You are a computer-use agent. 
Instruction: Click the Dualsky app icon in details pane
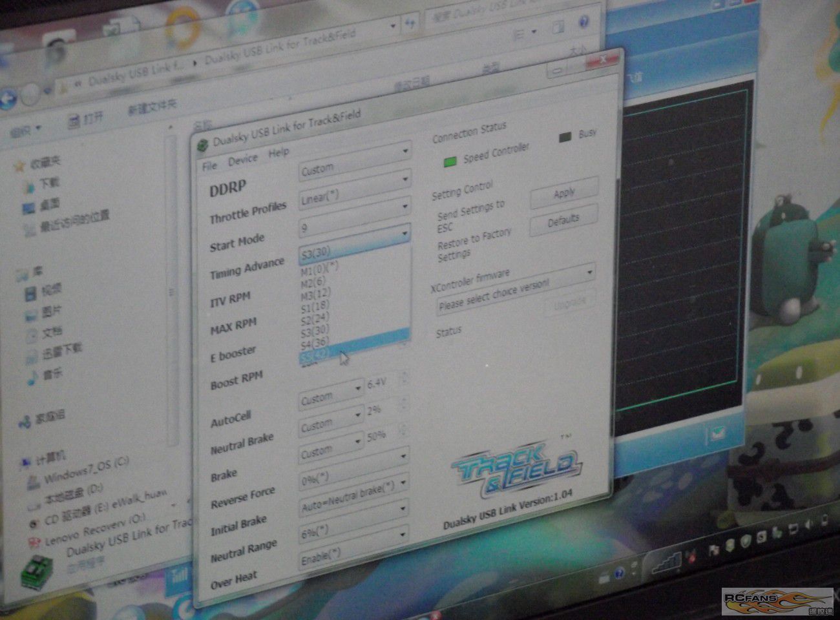pyautogui.click(x=37, y=572)
